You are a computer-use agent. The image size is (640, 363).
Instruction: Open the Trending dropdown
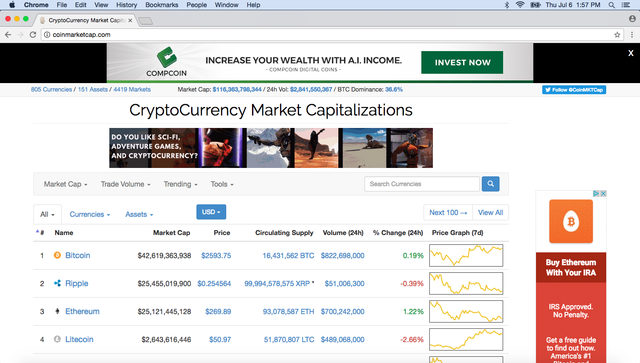tap(180, 184)
